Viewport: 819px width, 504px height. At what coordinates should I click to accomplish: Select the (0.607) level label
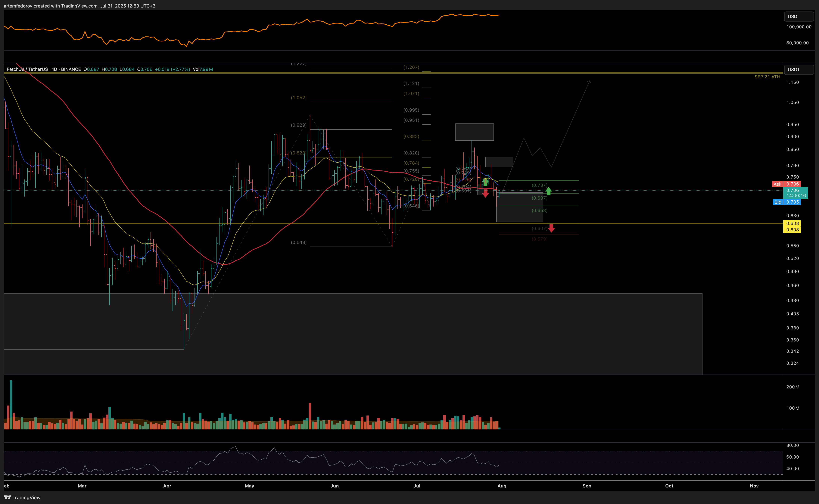[539, 228]
